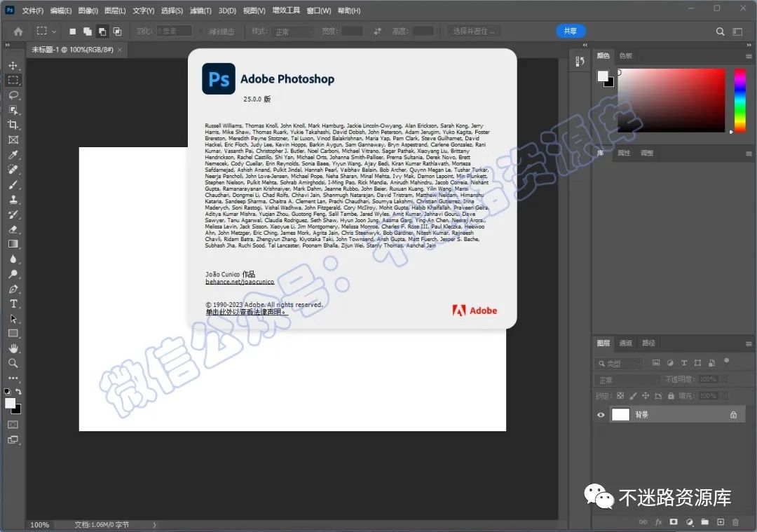Open the layer blend mode 正常 dropdown
This screenshot has height=532, width=757.
(x=627, y=380)
